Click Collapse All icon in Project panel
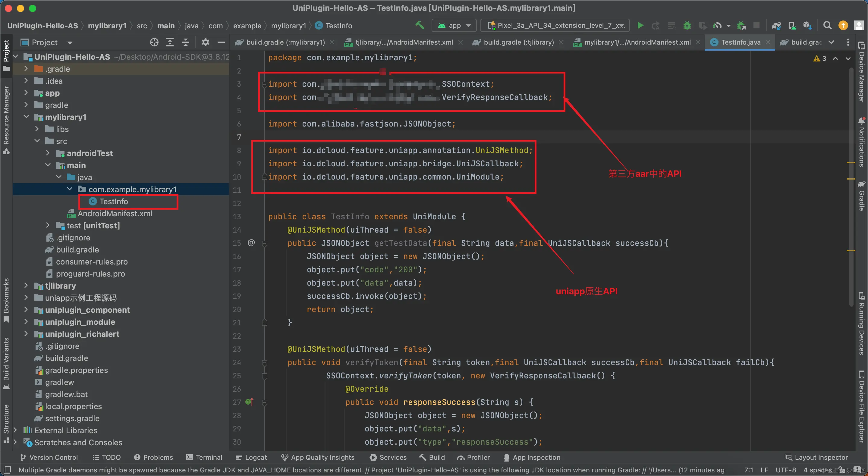This screenshot has height=476, width=868. pyautogui.click(x=186, y=42)
